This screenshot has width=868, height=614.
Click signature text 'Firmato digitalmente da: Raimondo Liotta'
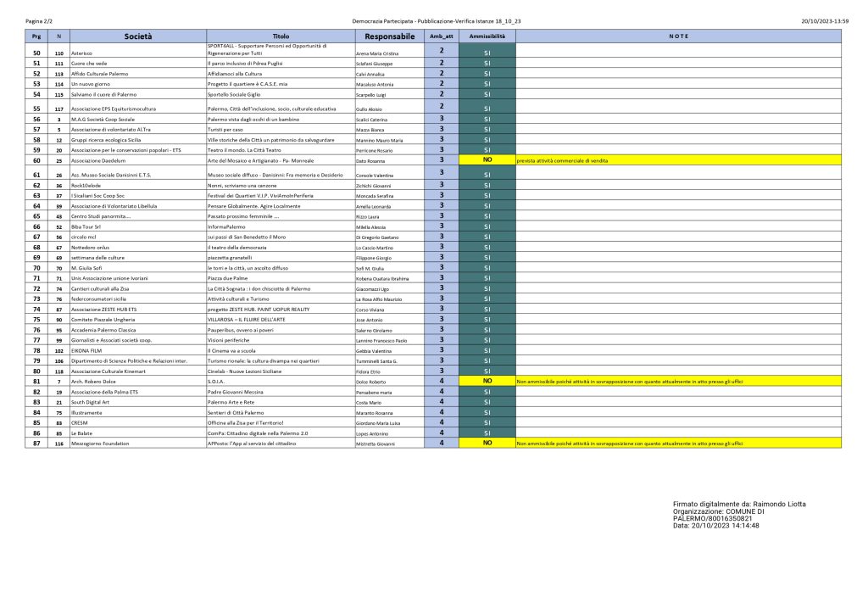(739, 505)
